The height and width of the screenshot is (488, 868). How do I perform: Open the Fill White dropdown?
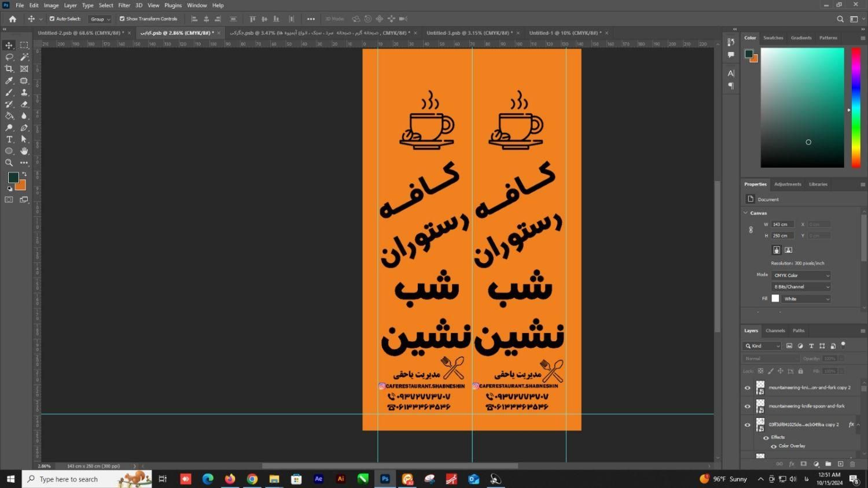click(806, 299)
